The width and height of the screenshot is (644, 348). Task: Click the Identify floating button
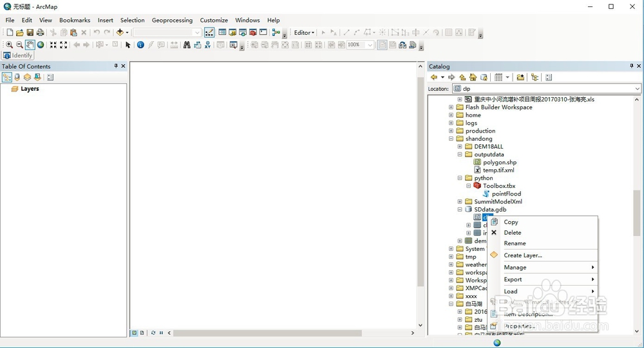[17, 55]
